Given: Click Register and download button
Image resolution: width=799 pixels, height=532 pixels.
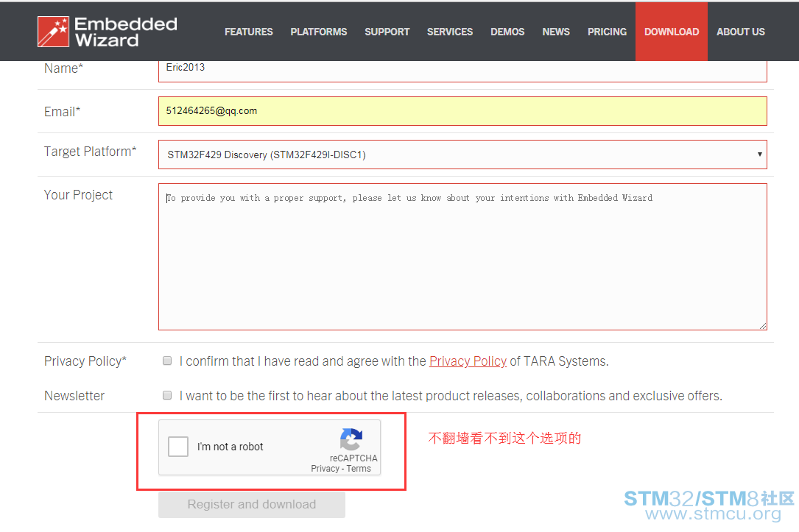Looking at the screenshot, I should 252,505.
